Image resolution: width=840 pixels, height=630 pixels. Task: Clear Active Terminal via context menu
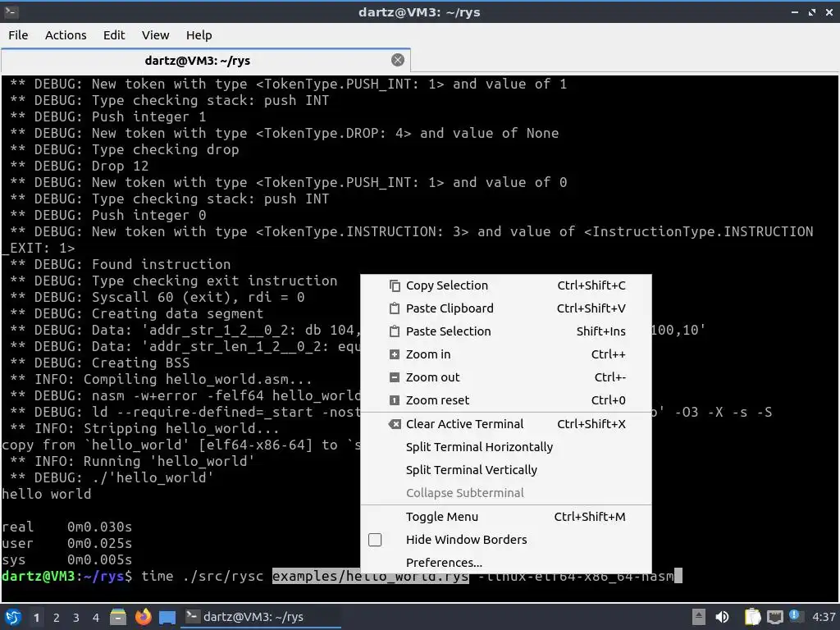click(x=505, y=424)
